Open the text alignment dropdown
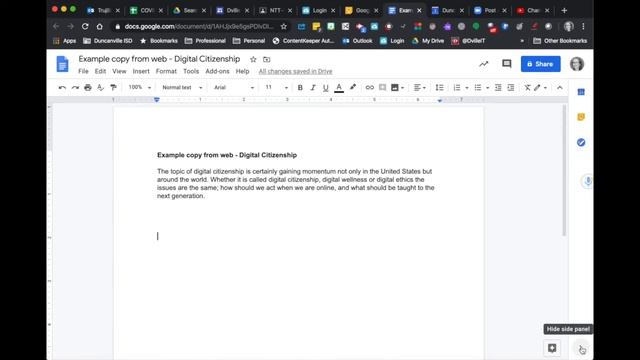 click(420, 87)
